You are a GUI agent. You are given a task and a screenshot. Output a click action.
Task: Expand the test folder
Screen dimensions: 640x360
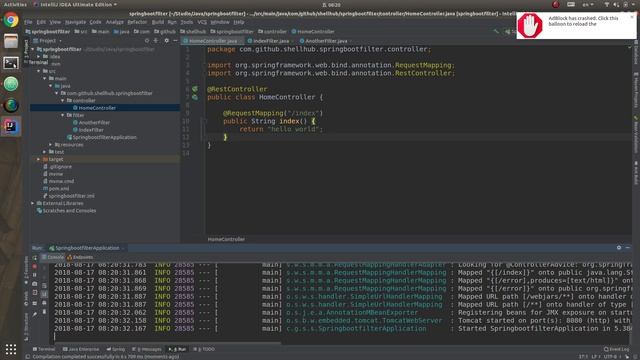click(x=45, y=152)
